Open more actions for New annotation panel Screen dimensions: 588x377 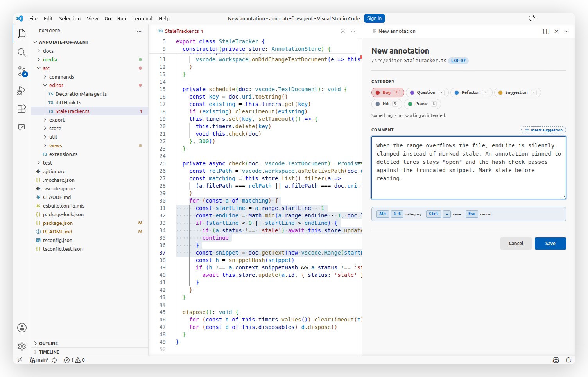566,31
